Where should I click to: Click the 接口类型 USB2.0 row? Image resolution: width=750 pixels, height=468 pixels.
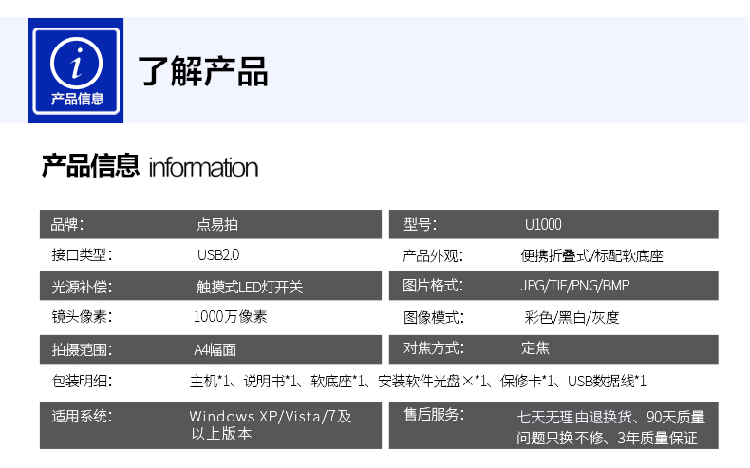tap(211, 255)
